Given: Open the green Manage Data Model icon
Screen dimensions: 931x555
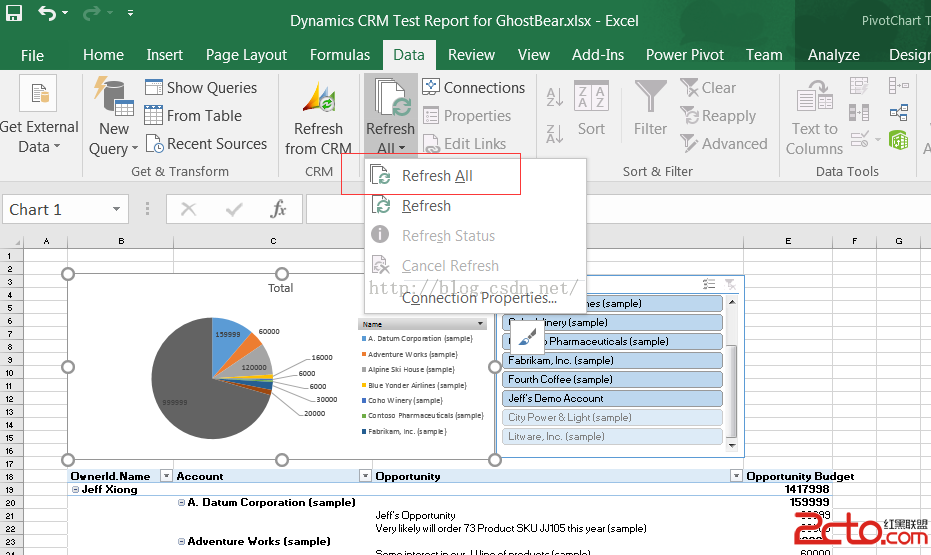Looking at the screenshot, I should (x=898, y=140).
